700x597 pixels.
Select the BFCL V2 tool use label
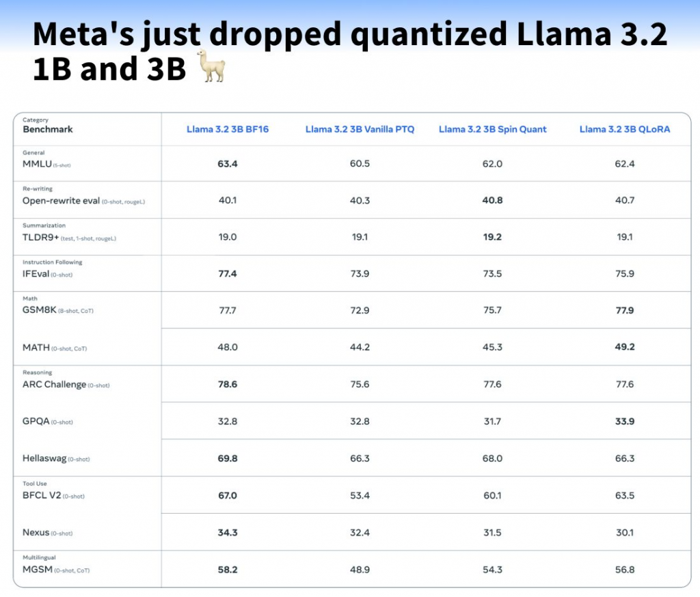(41, 495)
